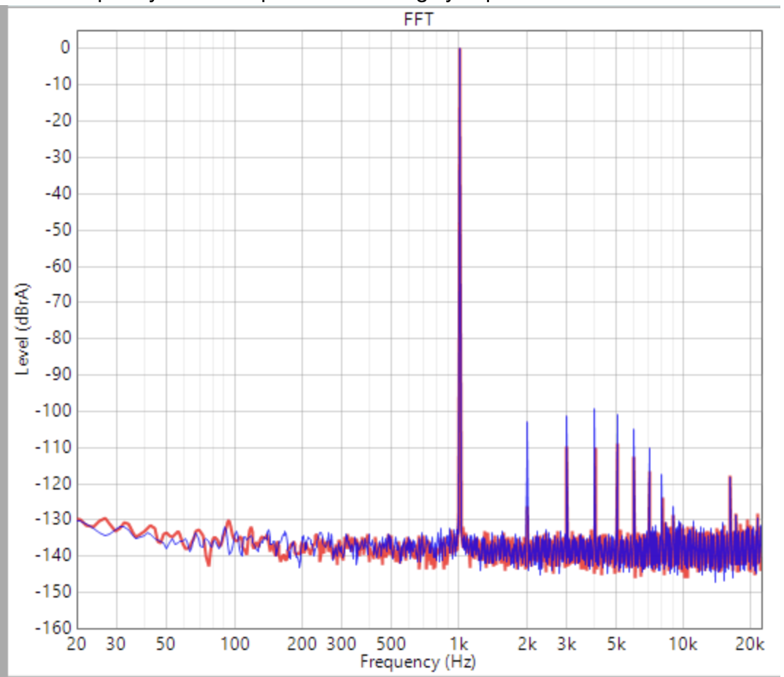The width and height of the screenshot is (784, 677).
Task: Click the 500 frequency tick label
Action: 391,643
